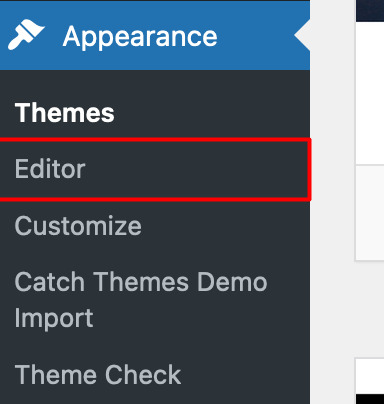The height and width of the screenshot is (404, 384).
Task: Open the red-outlined Editor item
Action: (x=155, y=170)
